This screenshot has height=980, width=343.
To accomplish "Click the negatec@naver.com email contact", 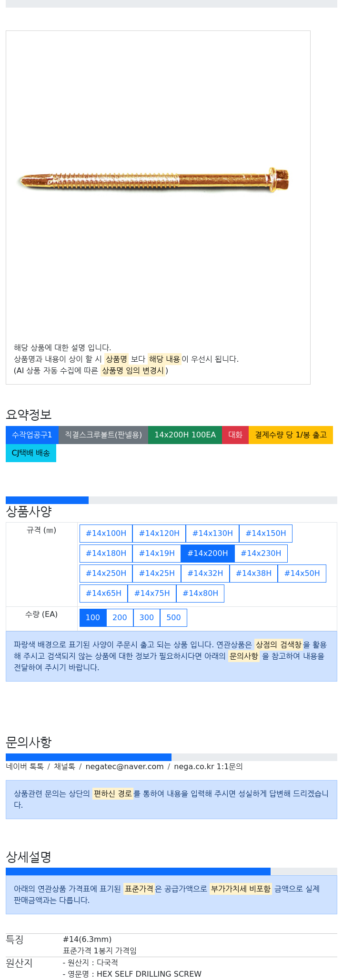I will click(x=124, y=767).
